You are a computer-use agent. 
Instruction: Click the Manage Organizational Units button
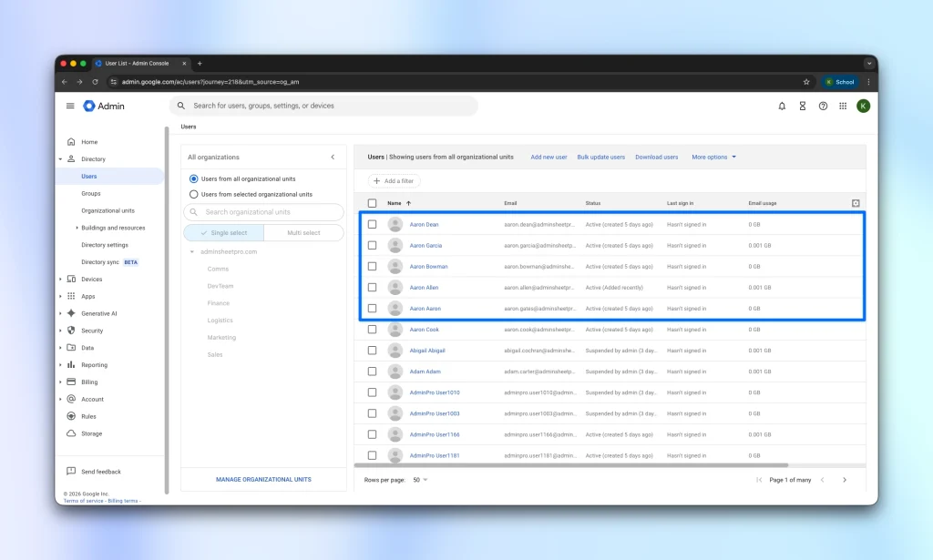tap(263, 479)
